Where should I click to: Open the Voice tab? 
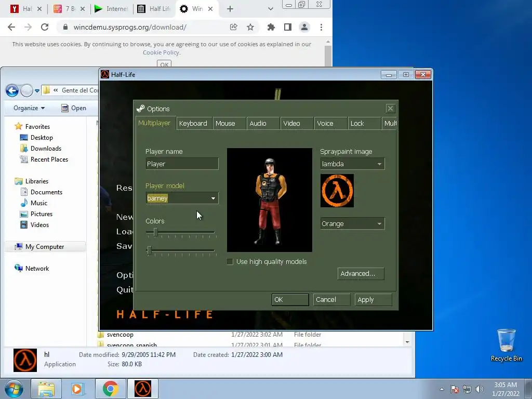point(330,124)
